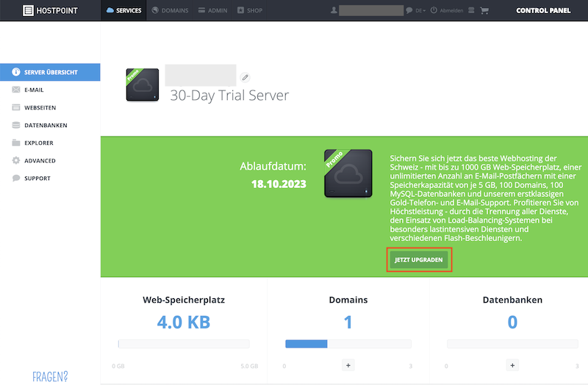The width and height of the screenshot is (588, 385).
Task: Open the Services tab
Action: [x=123, y=10]
